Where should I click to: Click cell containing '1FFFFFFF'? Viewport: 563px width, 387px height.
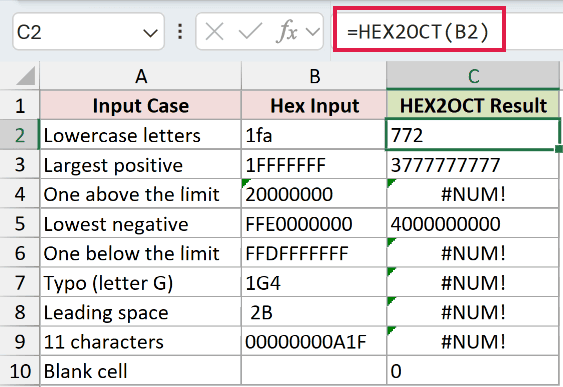pyautogui.click(x=314, y=164)
